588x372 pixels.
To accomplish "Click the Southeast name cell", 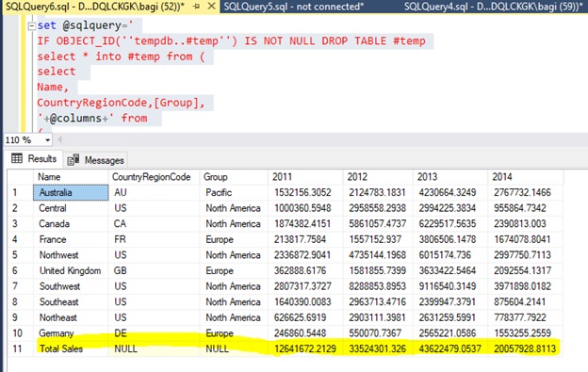I will 71,302.
